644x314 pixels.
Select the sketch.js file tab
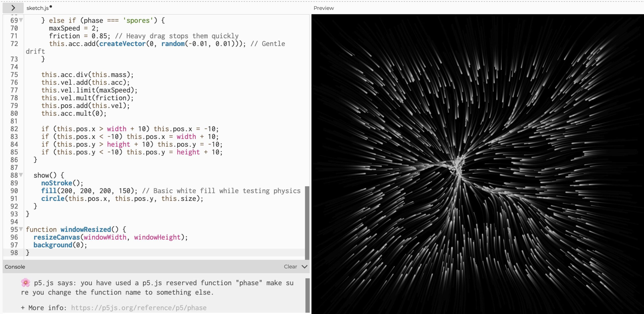click(37, 8)
